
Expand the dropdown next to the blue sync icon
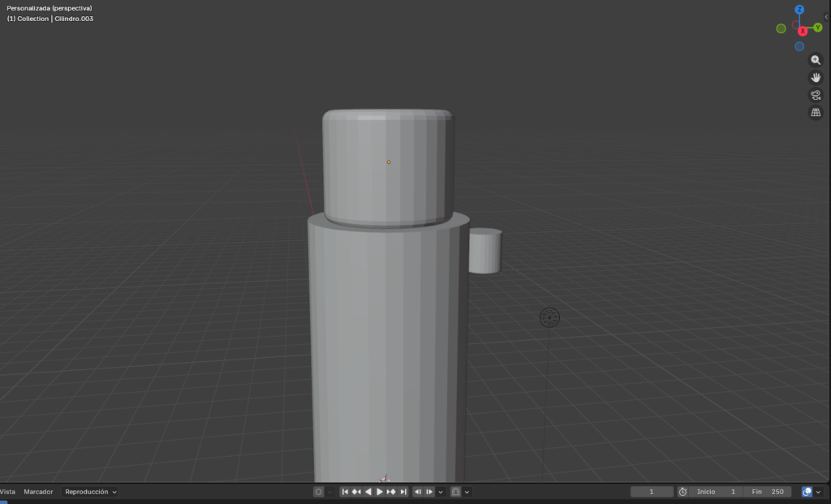point(819,491)
